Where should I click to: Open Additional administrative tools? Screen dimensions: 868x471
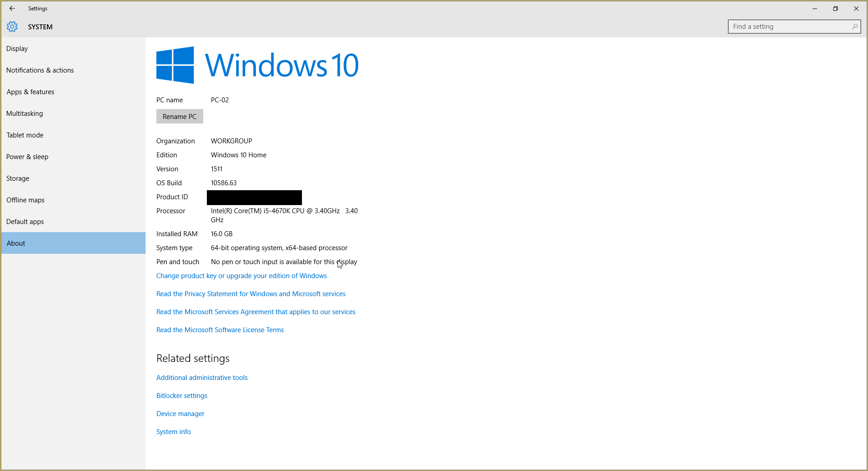coord(201,377)
